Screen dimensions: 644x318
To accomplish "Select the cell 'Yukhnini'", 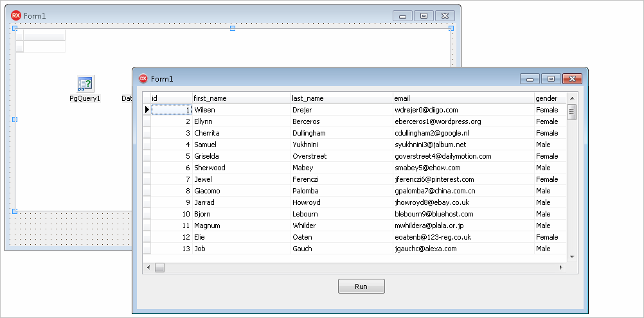I will click(x=342, y=145).
